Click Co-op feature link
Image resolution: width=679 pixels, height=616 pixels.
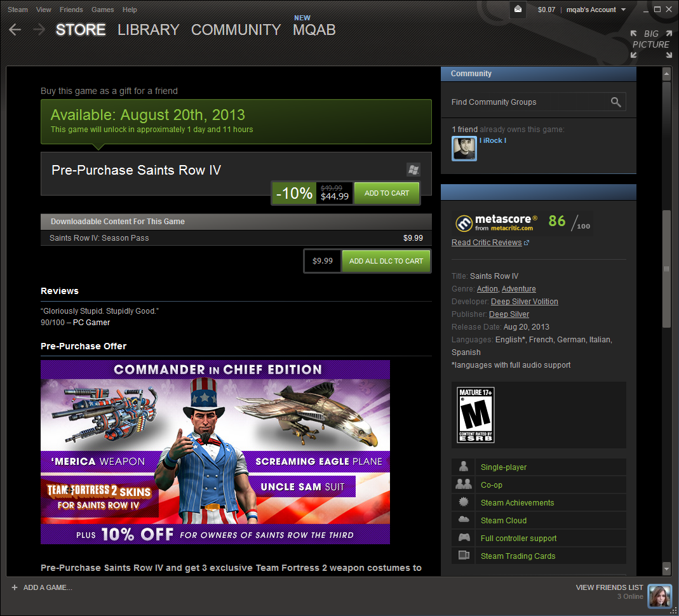[492, 485]
